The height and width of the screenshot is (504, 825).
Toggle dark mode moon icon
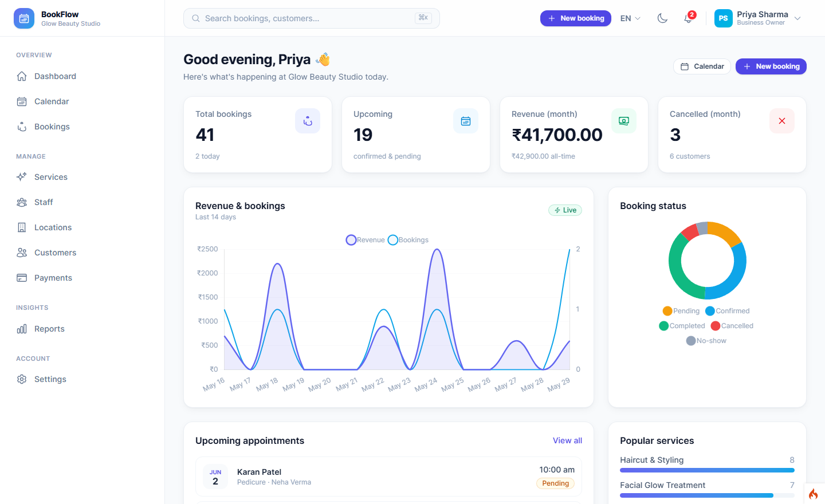pyautogui.click(x=662, y=18)
